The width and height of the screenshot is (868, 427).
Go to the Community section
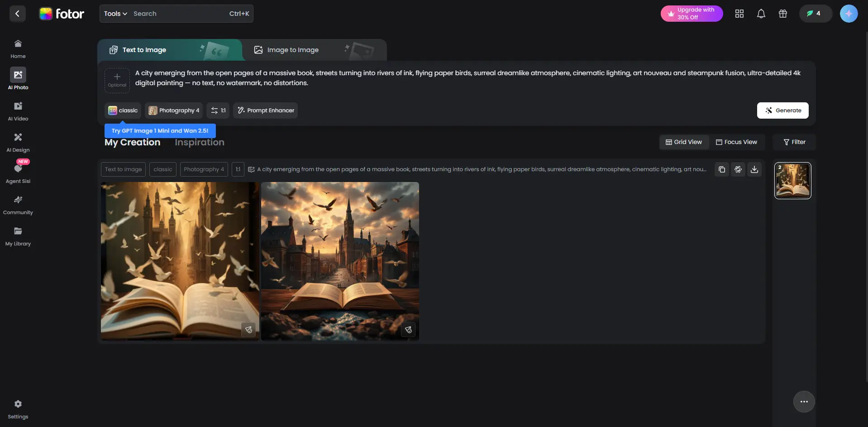pos(18,205)
